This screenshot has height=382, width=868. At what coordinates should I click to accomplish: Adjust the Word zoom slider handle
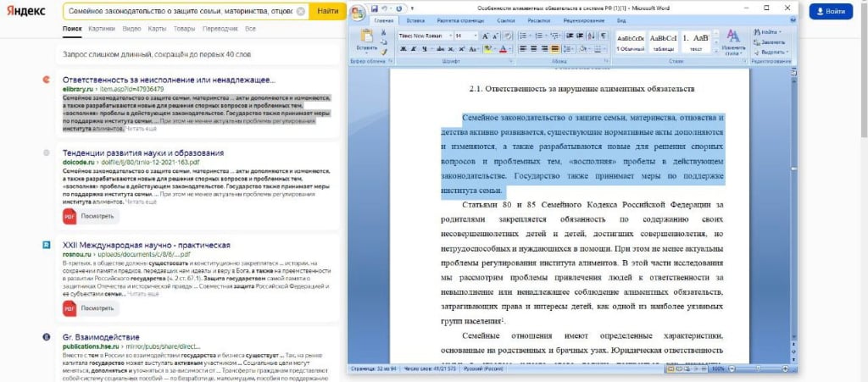759,368
